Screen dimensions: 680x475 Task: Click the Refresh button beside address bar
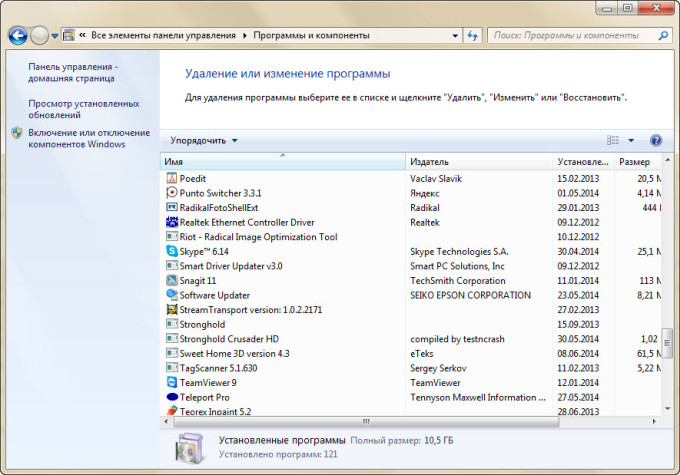(x=473, y=36)
